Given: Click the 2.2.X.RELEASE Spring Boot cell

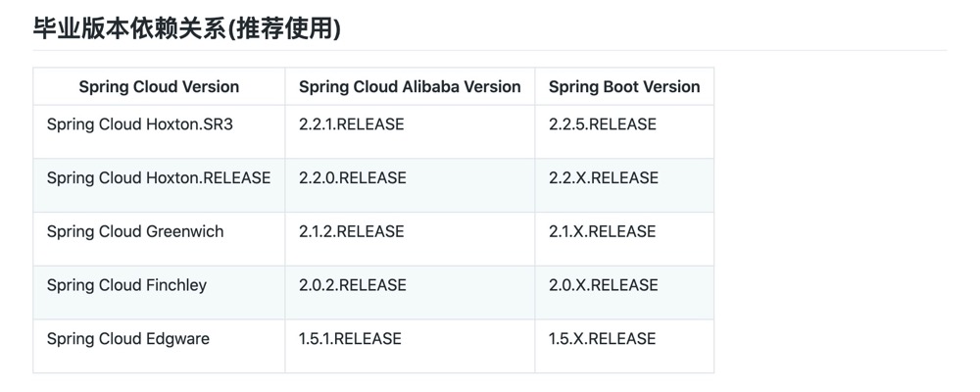Looking at the screenshot, I should tap(604, 178).
